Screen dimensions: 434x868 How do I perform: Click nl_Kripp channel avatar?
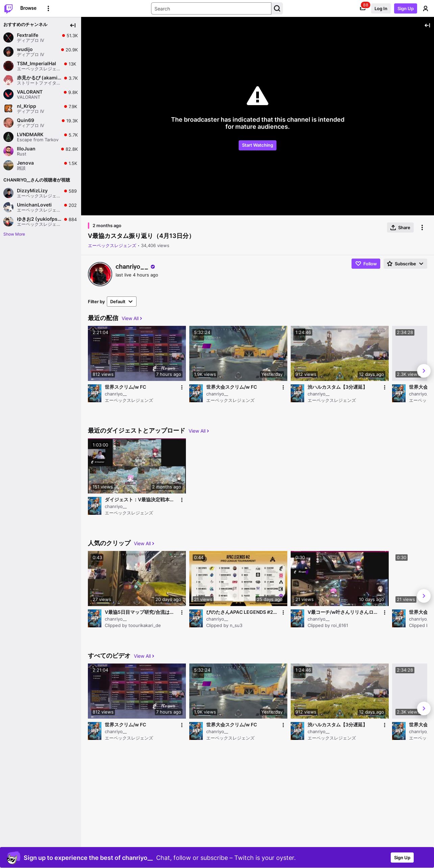coord(8,108)
